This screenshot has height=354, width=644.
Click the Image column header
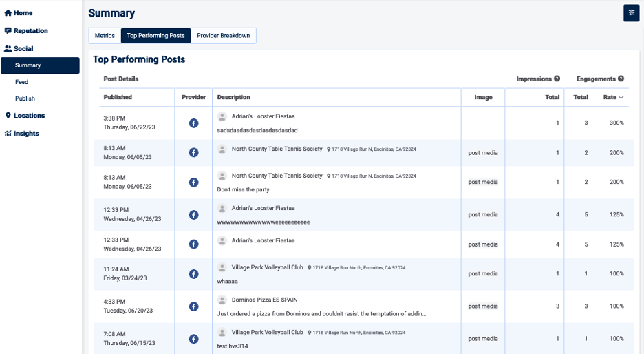(483, 97)
